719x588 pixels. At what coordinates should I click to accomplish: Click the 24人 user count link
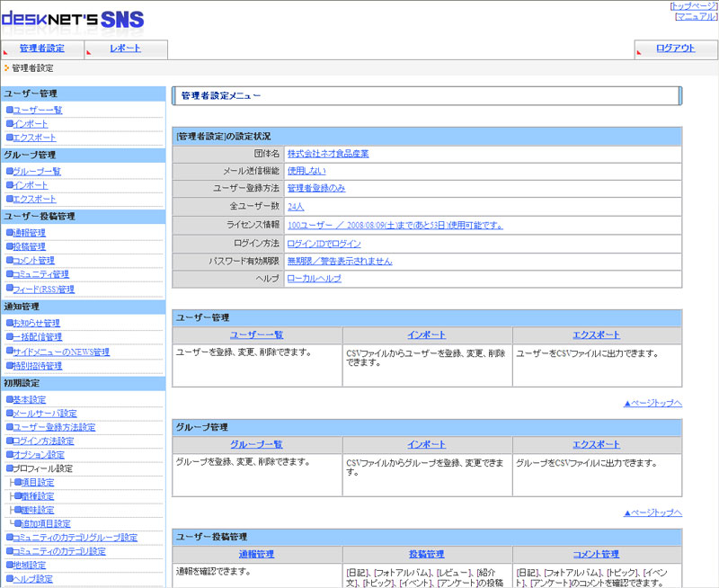[x=296, y=207]
